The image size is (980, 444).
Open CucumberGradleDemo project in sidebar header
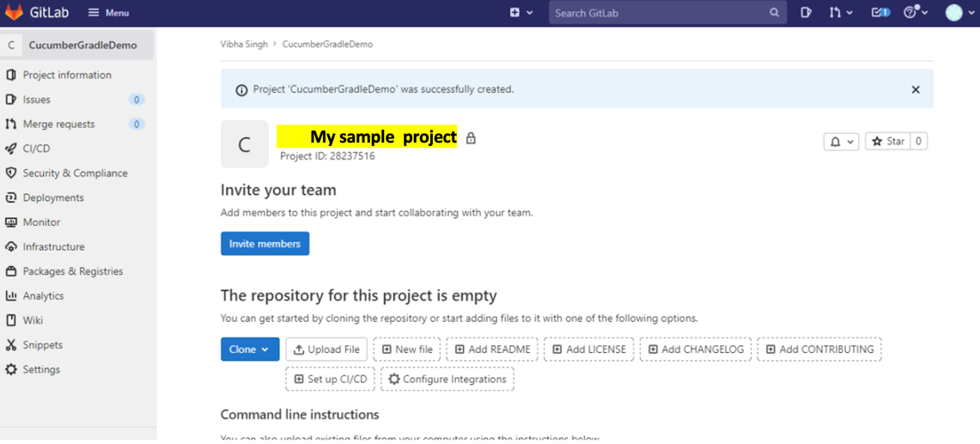click(x=77, y=45)
